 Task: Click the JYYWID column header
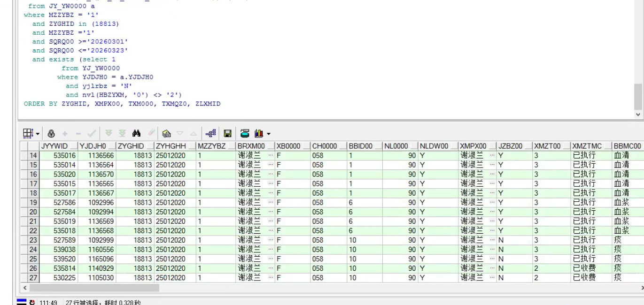point(54,146)
